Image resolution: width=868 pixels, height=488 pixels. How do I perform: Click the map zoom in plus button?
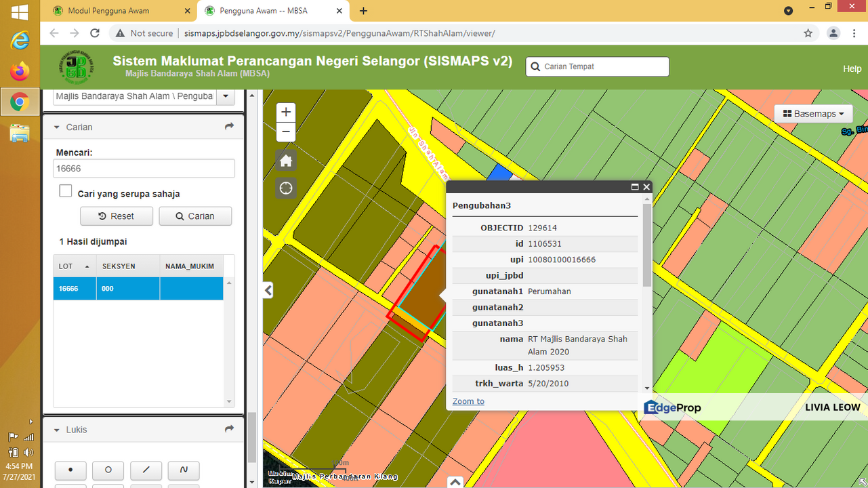click(286, 112)
